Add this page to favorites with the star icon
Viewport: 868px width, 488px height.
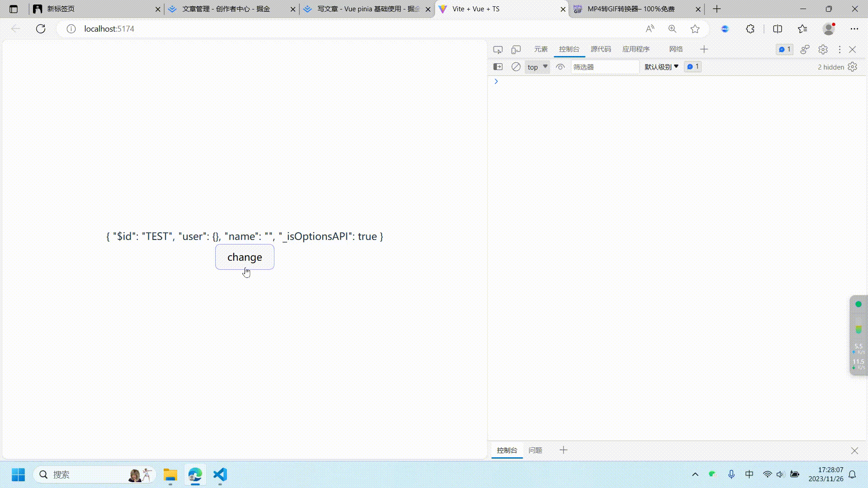(695, 29)
